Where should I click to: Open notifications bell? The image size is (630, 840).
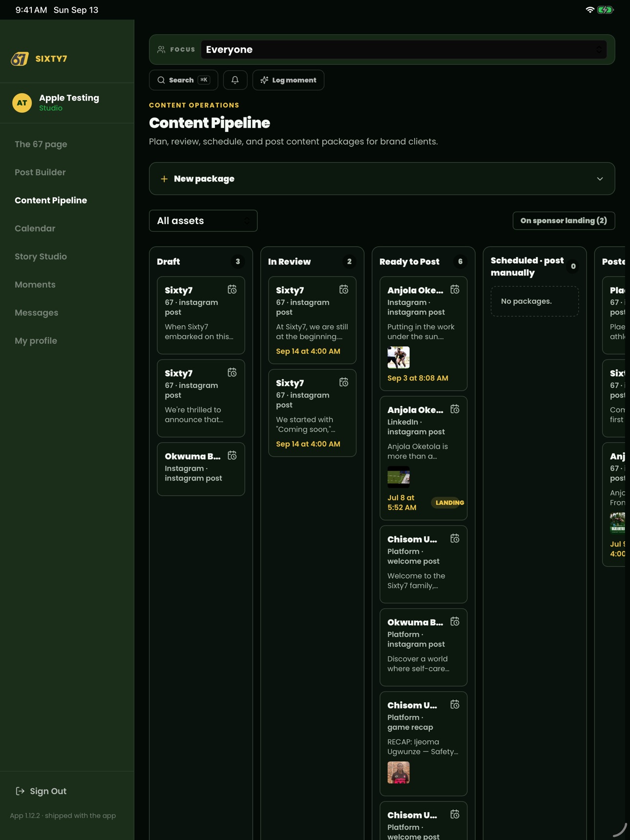[x=235, y=80]
